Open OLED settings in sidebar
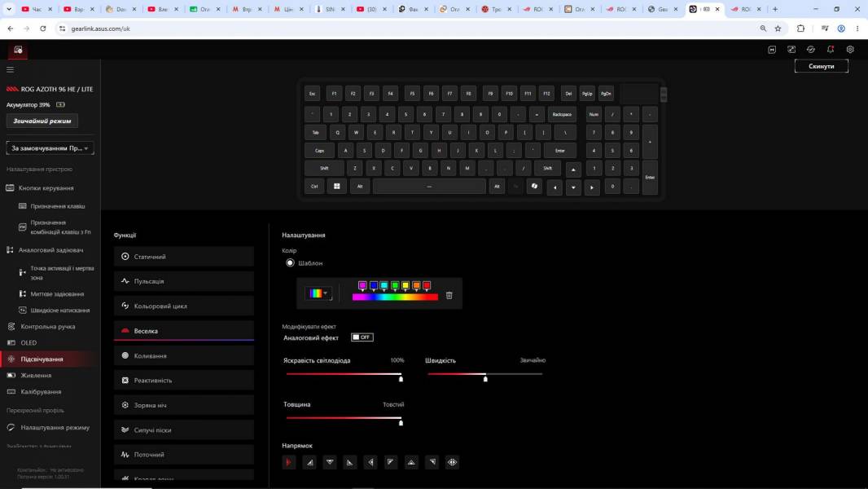868x489 pixels. (x=28, y=343)
